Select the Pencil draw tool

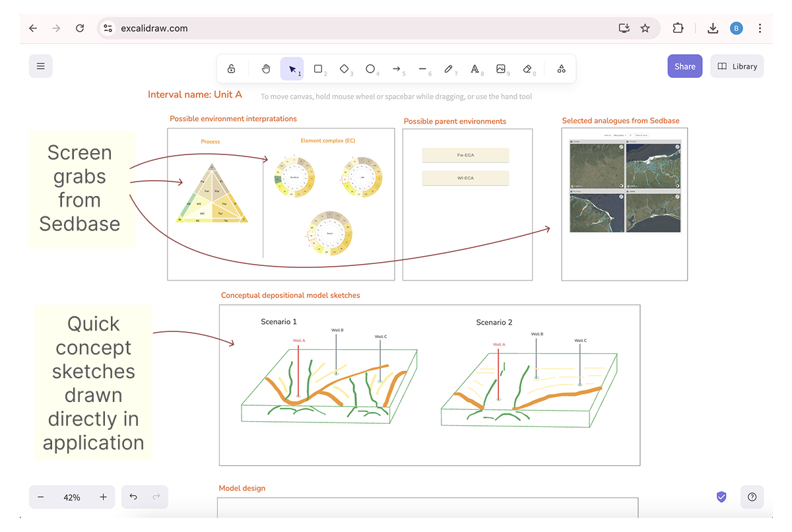tap(449, 69)
